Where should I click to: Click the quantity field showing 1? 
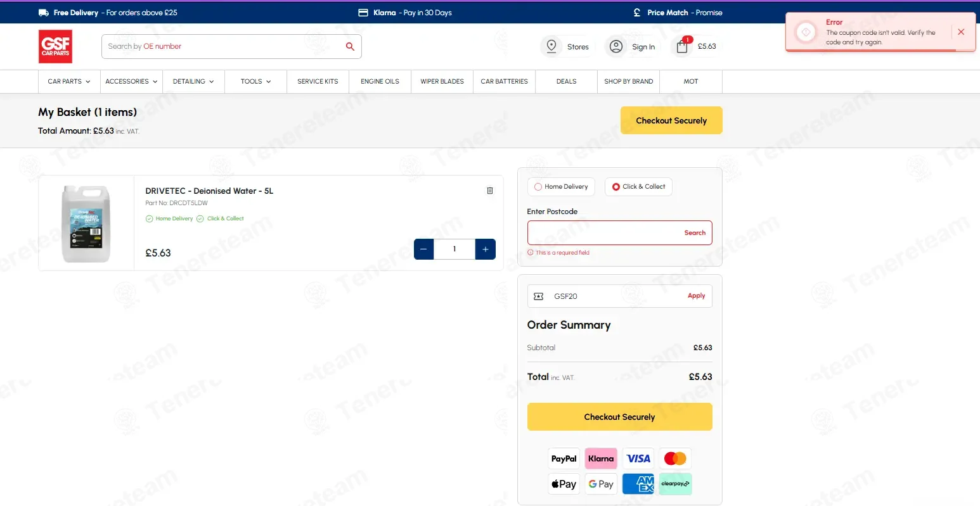455,249
